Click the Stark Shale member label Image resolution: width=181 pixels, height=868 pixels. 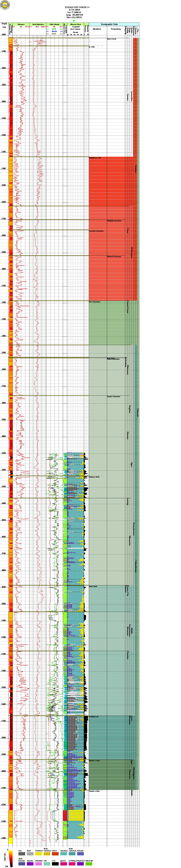tap(93, 586)
